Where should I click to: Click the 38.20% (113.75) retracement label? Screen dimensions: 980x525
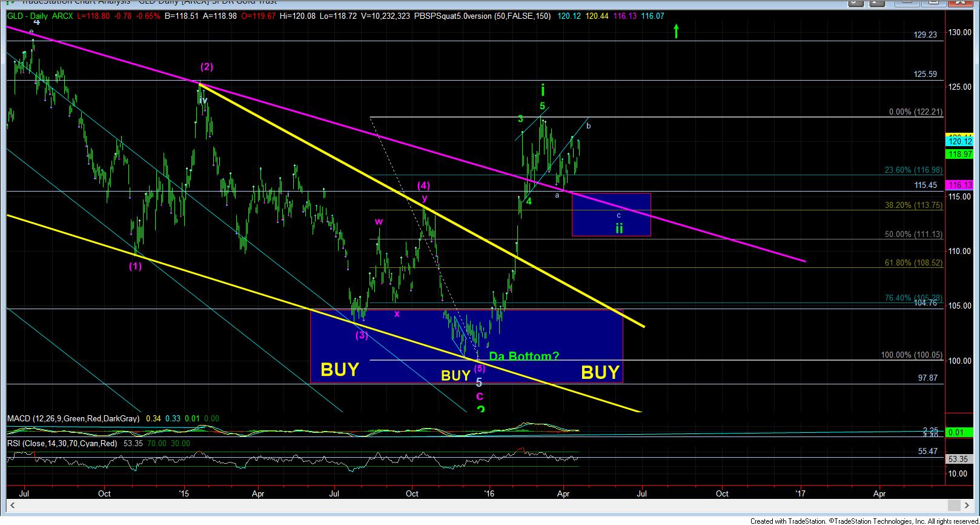tap(913, 206)
